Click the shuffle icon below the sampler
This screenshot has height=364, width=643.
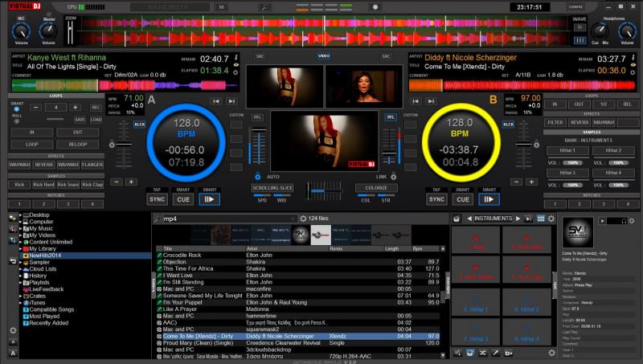tap(483, 353)
